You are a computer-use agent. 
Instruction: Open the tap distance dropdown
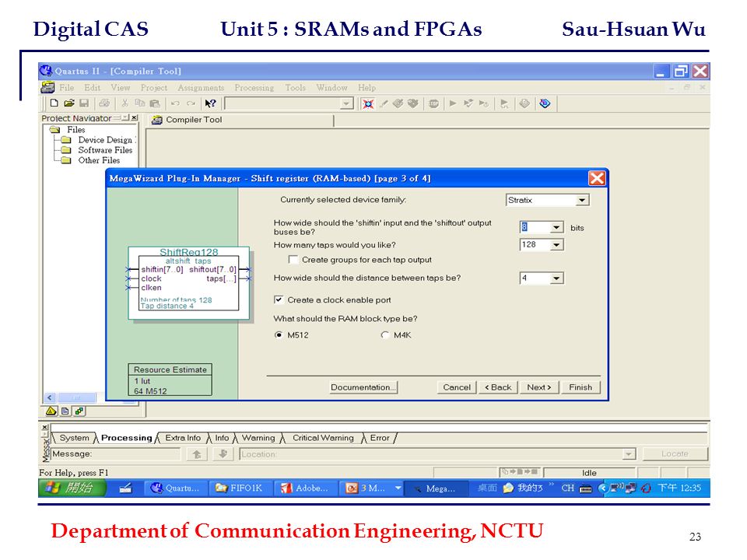click(x=556, y=278)
